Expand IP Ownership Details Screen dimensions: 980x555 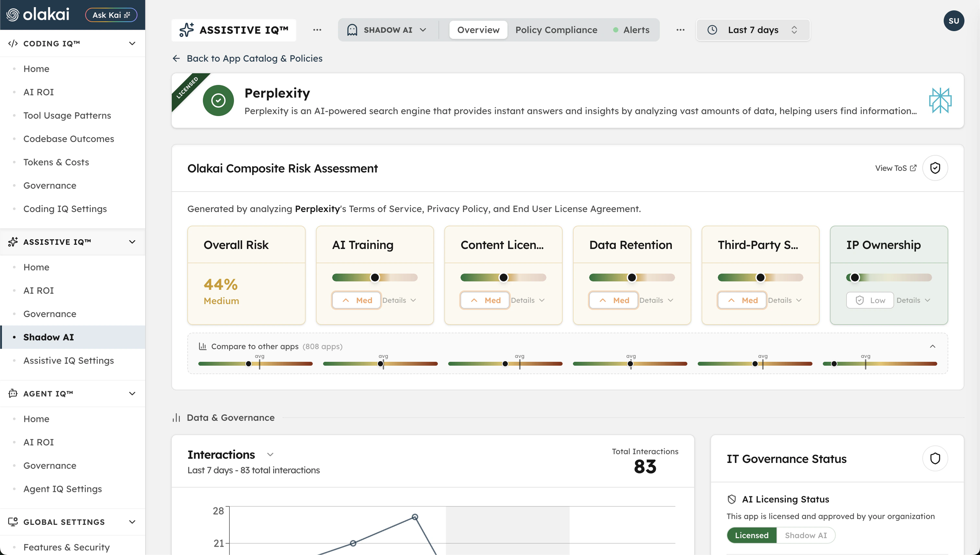(x=913, y=300)
